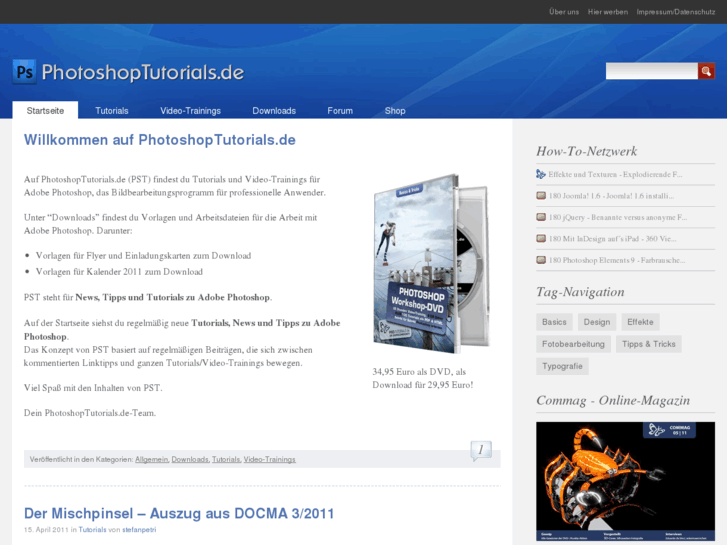
Task: Open Impressum/Datenschutz link
Action: click(676, 12)
